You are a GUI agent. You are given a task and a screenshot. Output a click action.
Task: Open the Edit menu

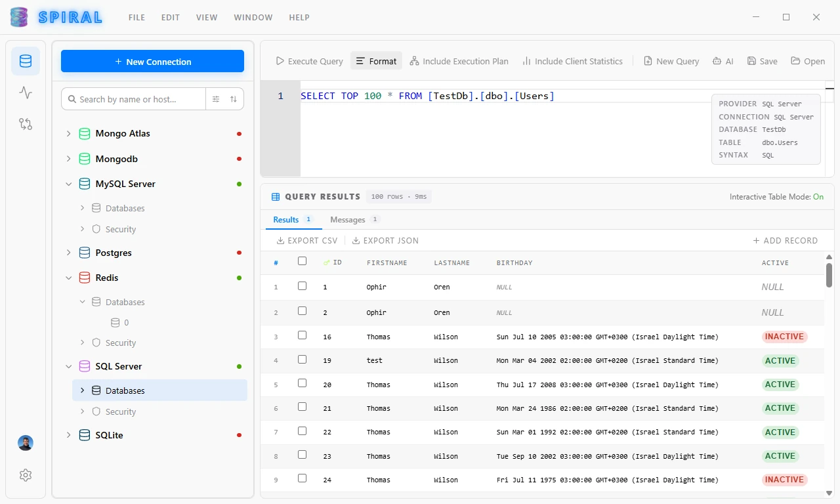171,18
